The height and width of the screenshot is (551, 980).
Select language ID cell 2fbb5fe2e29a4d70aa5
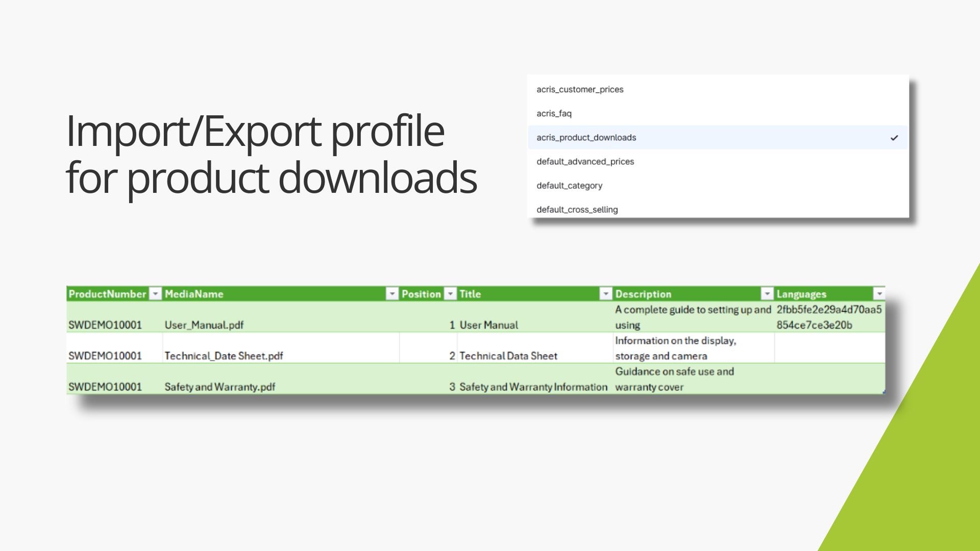click(830, 317)
